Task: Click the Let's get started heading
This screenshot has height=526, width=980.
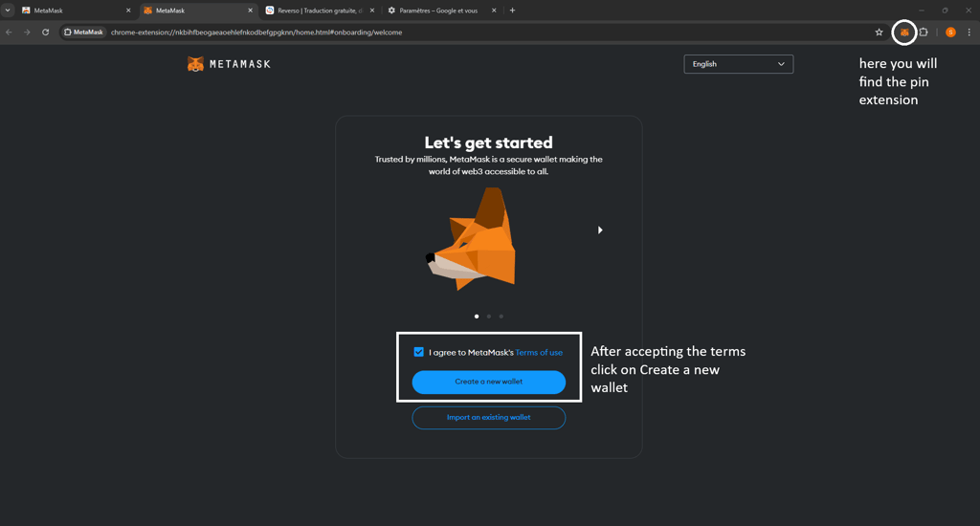Action: click(489, 142)
